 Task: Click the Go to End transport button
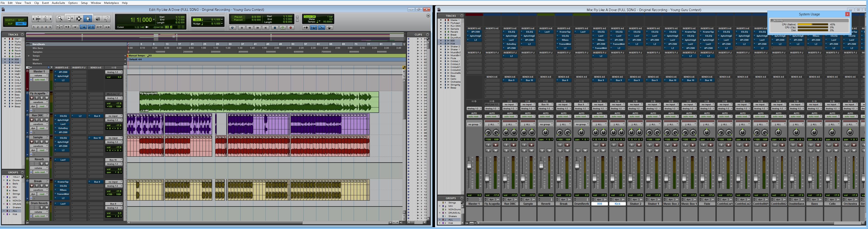[266, 28]
